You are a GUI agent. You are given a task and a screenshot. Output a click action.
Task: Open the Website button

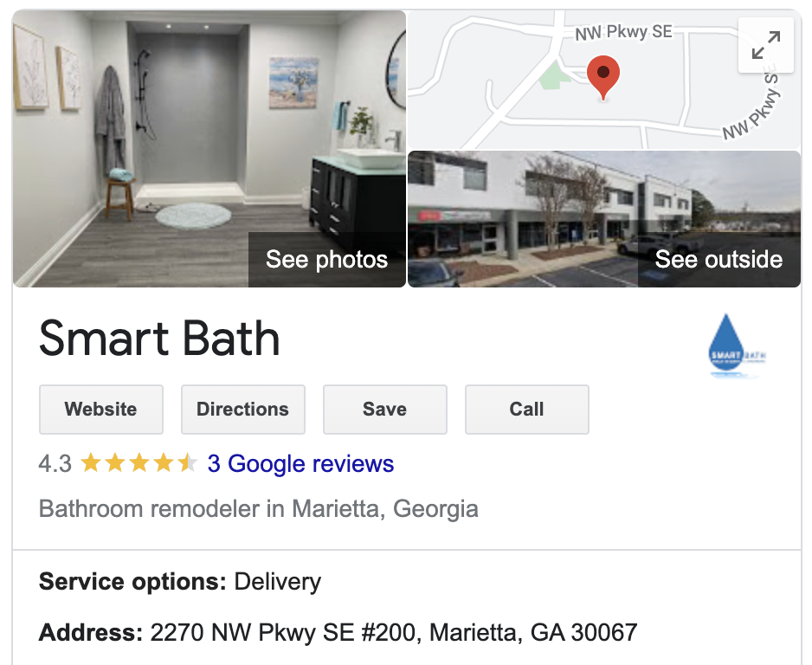[x=101, y=410]
